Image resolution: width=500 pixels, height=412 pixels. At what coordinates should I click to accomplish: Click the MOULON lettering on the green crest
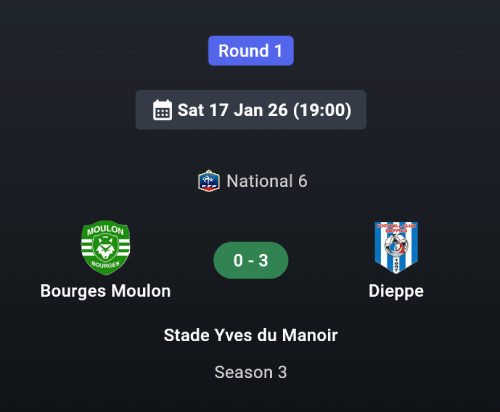click(x=105, y=230)
